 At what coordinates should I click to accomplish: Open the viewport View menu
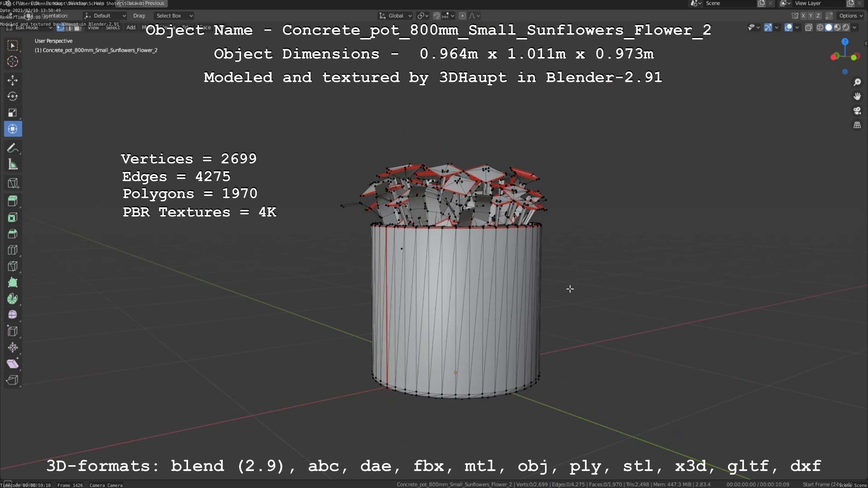click(x=93, y=28)
